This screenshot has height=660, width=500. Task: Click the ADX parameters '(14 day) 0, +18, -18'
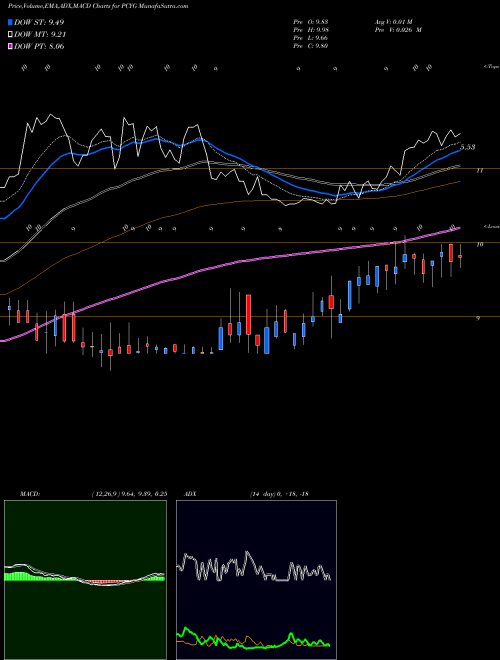tap(279, 494)
